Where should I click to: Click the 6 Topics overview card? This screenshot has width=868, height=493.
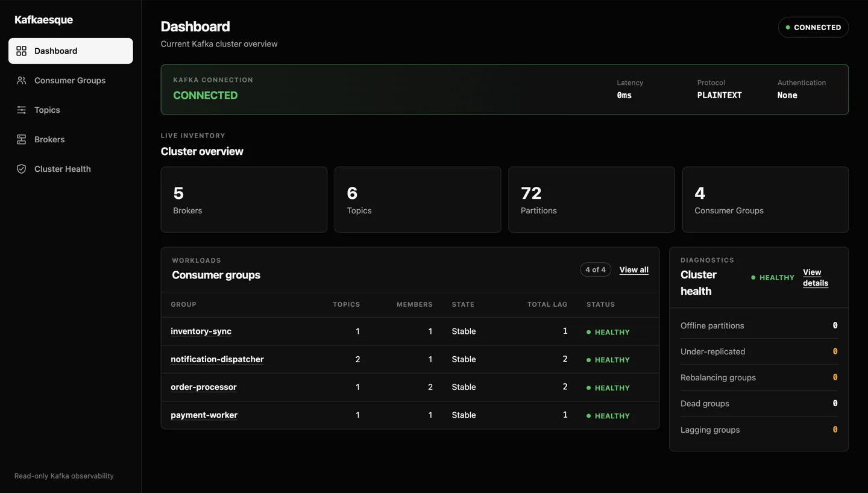coord(418,199)
